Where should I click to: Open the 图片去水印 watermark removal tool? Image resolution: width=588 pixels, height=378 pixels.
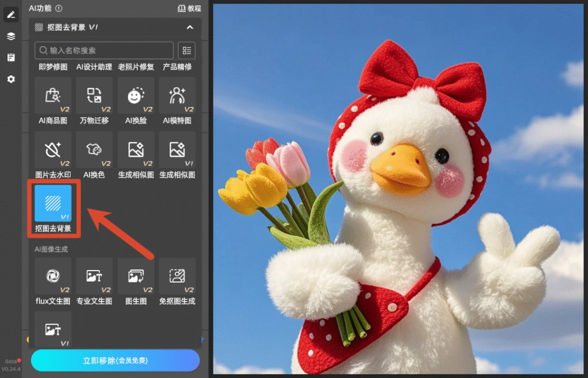(53, 149)
